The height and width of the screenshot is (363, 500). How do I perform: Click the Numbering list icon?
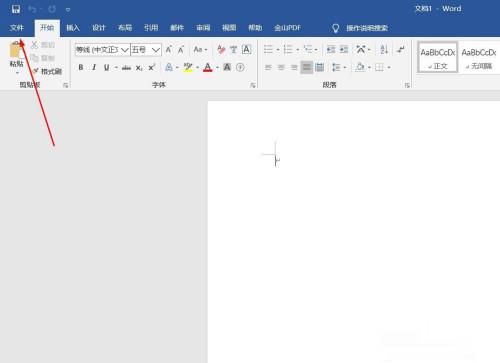(288, 49)
